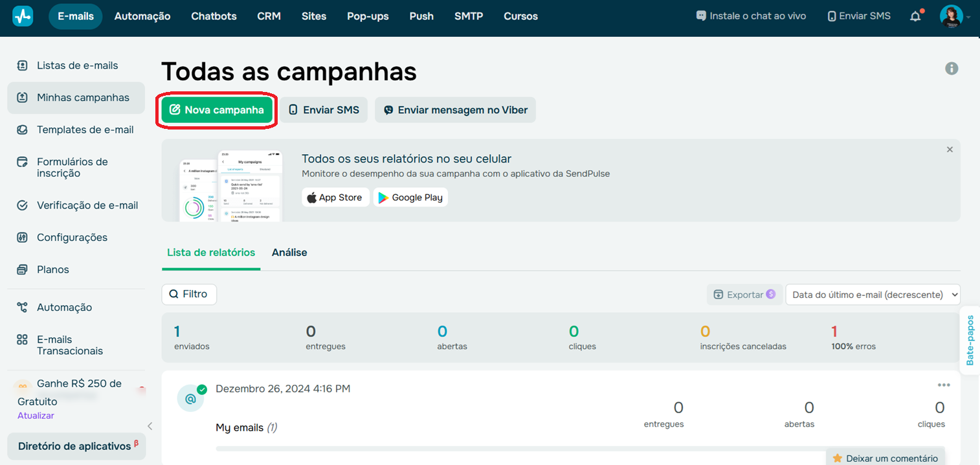Click the SendPulse logo icon
The height and width of the screenshot is (465, 980).
coord(23,16)
